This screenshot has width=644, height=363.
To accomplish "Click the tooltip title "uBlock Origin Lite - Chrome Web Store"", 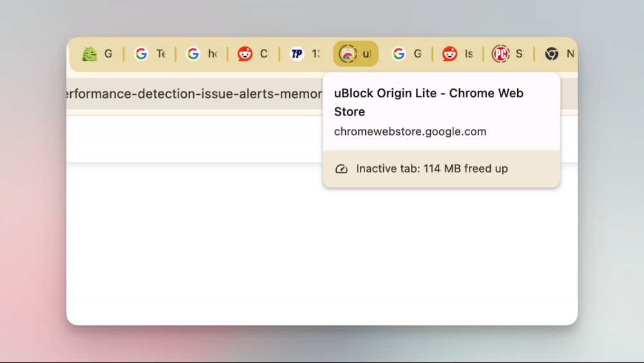I will click(x=429, y=103).
